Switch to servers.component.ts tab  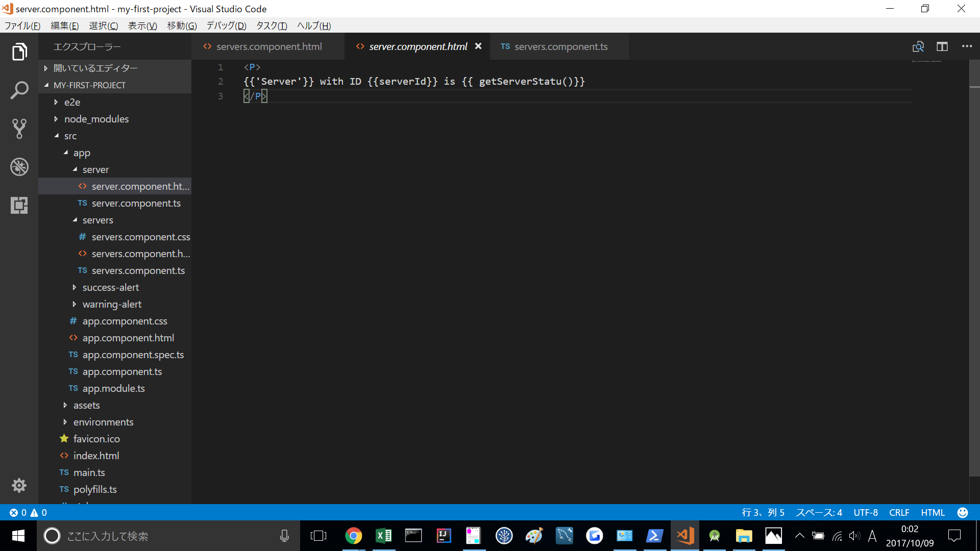(x=560, y=46)
